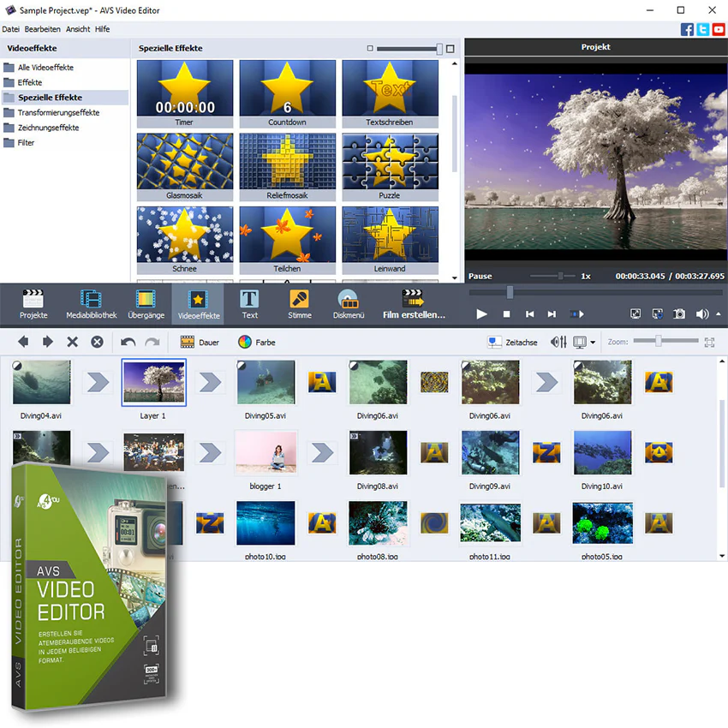This screenshot has width=728, height=728.
Task: Mute the preview volume speaker
Action: 701,313
